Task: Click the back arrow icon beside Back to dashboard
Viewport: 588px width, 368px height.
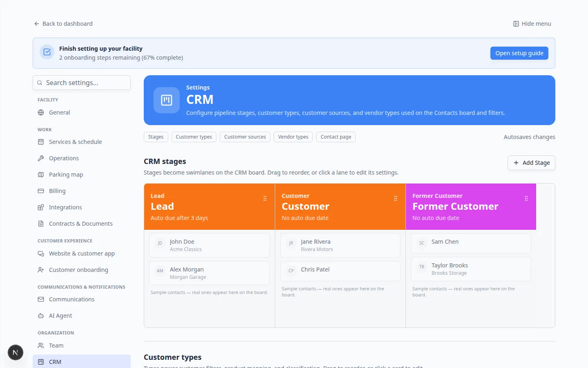Action: click(x=37, y=24)
